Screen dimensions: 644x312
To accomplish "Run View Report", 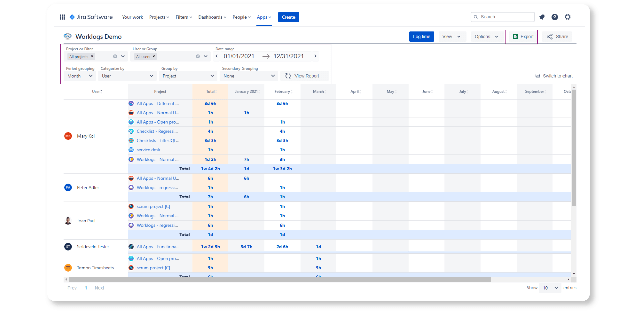I will click(304, 76).
